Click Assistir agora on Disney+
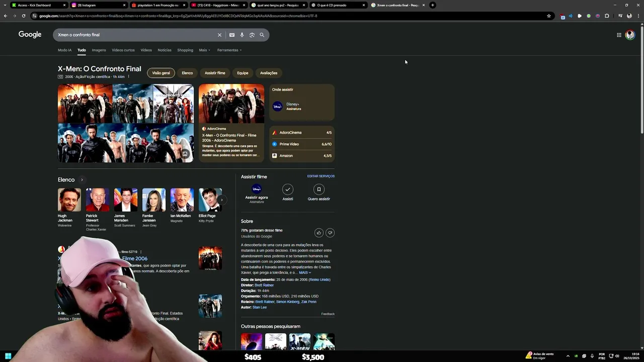 (x=257, y=193)
